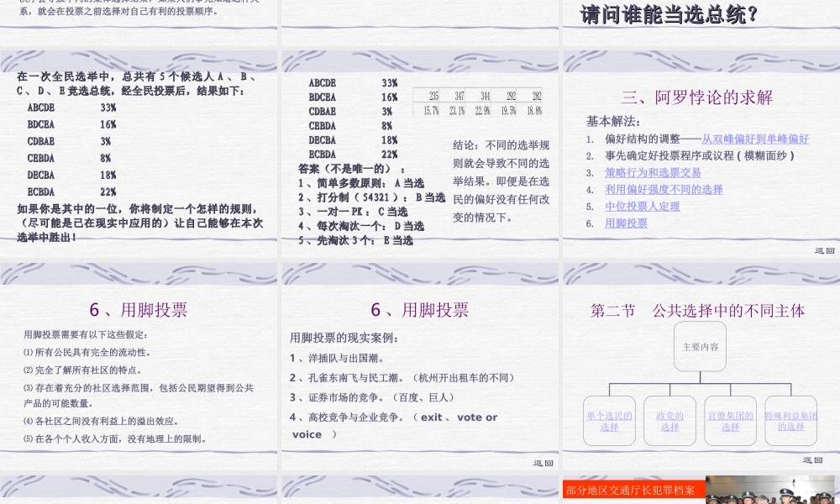Open the 政党的选择 chart node link
Screen dimensions: 840x504
pyautogui.click(x=669, y=420)
